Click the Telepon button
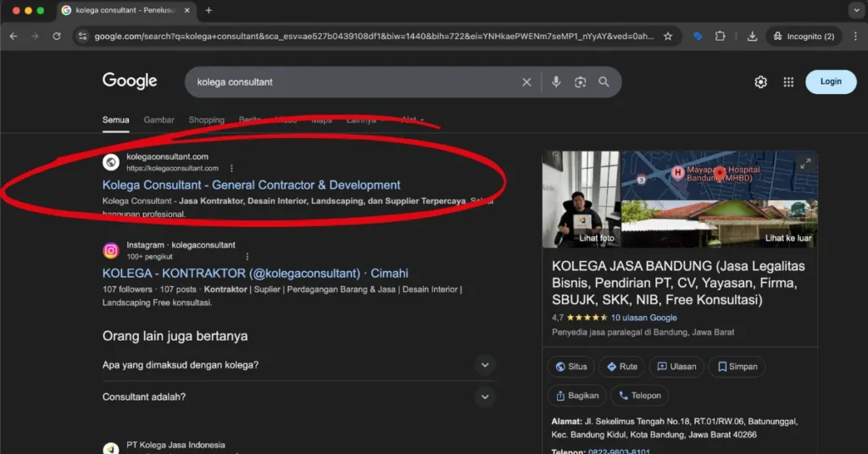868x454 pixels. [639, 396]
